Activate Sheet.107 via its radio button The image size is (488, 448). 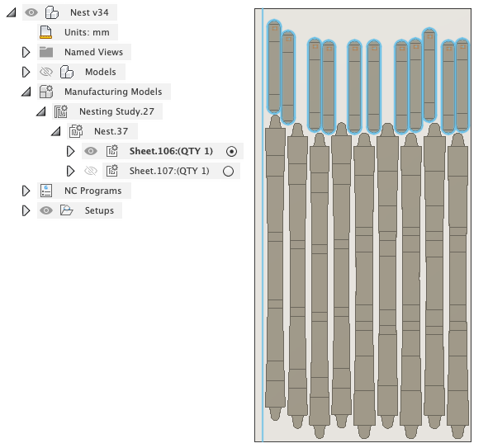point(229,172)
